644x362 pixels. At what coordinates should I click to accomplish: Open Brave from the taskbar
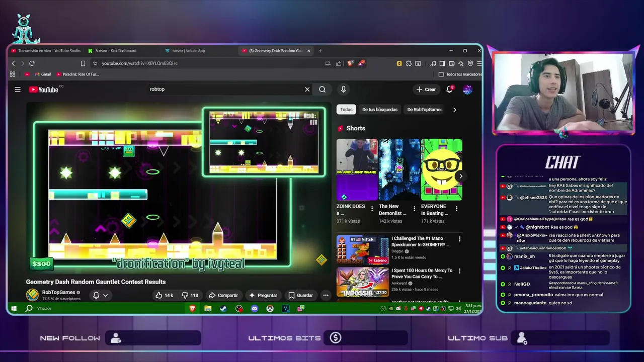coord(192,308)
